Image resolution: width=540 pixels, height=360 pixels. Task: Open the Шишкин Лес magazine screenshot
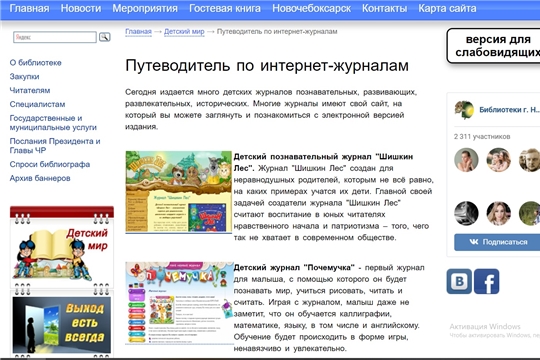click(x=178, y=192)
